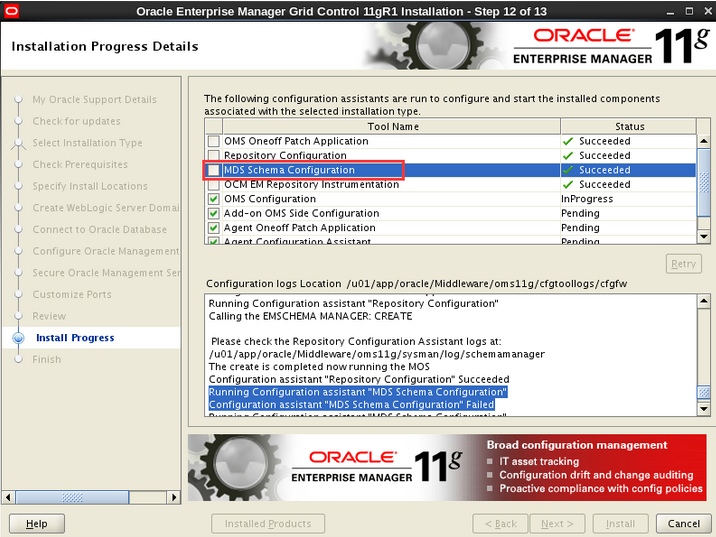Click up arrow of the configuration log scrollbar
The height and width of the screenshot is (537, 716).
704,301
